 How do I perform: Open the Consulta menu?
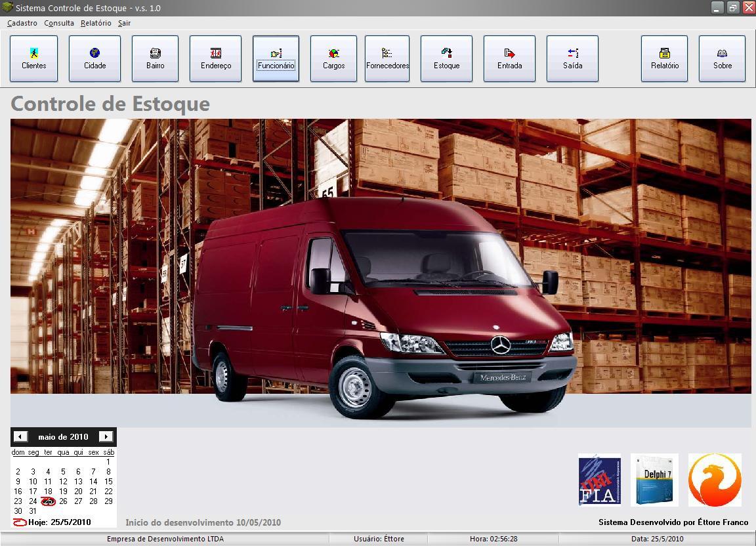point(59,23)
